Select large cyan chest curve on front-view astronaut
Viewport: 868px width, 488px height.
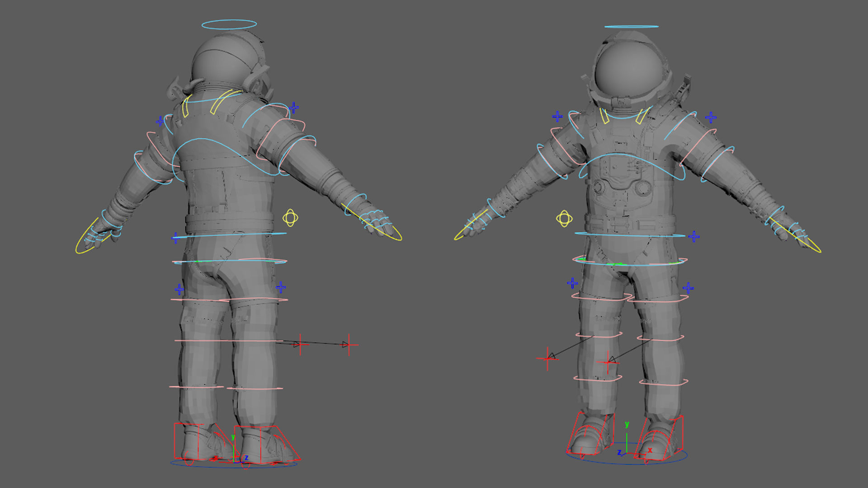point(632,167)
